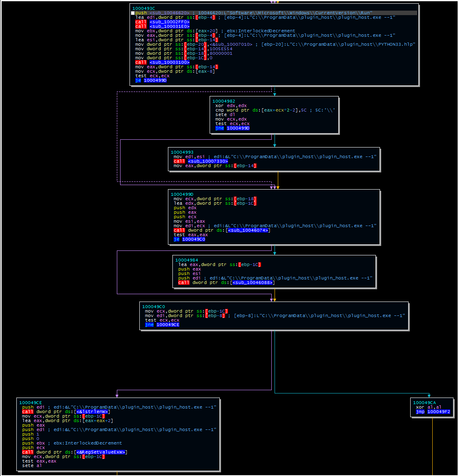Select the mov [ebp-18],80000001 line
This screenshot has height=476, width=458.
[183, 54]
